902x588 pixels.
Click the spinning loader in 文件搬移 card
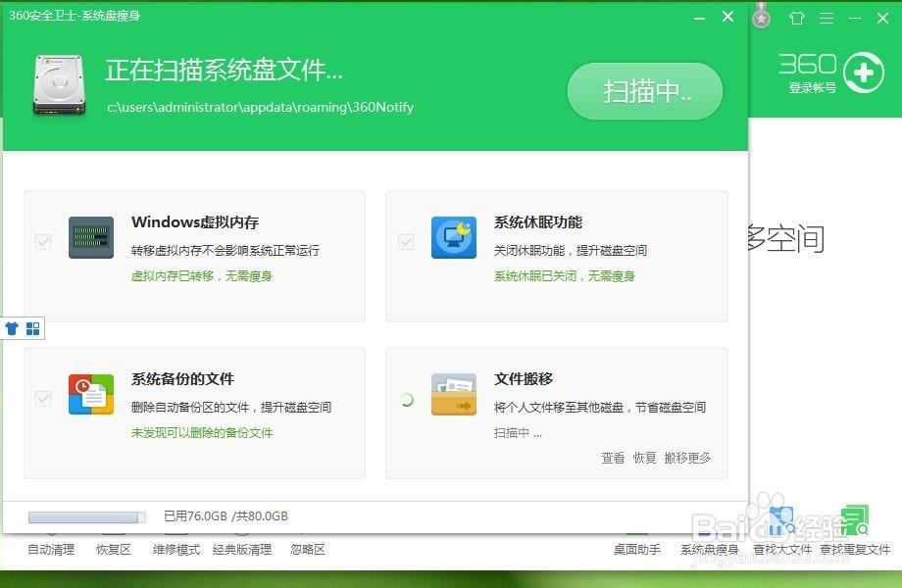click(x=407, y=400)
